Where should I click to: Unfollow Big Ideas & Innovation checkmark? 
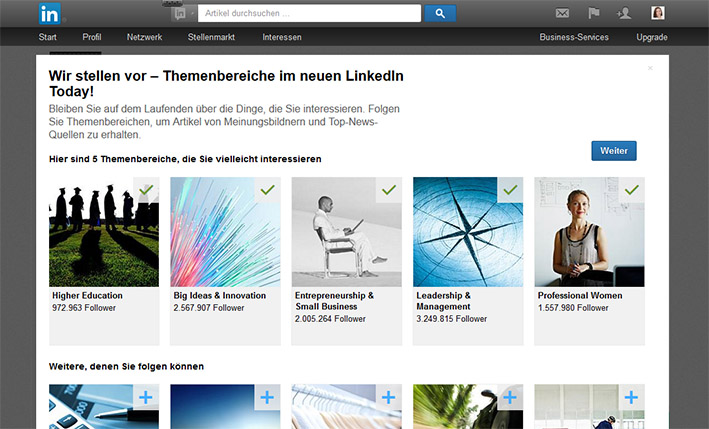tap(267, 190)
